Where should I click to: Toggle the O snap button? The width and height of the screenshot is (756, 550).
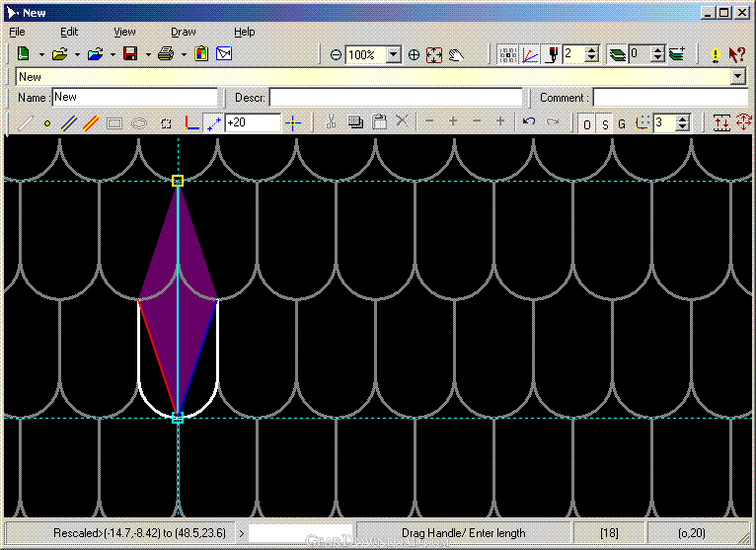pos(587,124)
